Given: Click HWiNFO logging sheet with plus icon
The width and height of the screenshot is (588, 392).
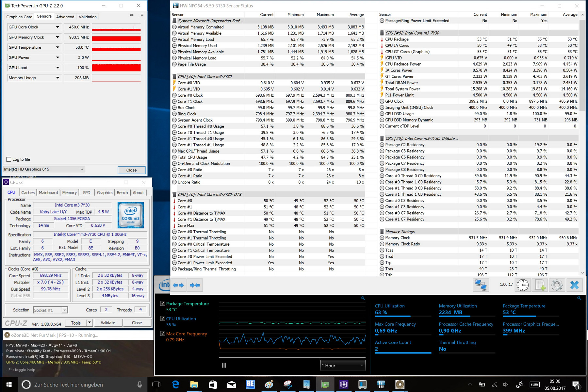Looking at the screenshot, I should 540,285.
